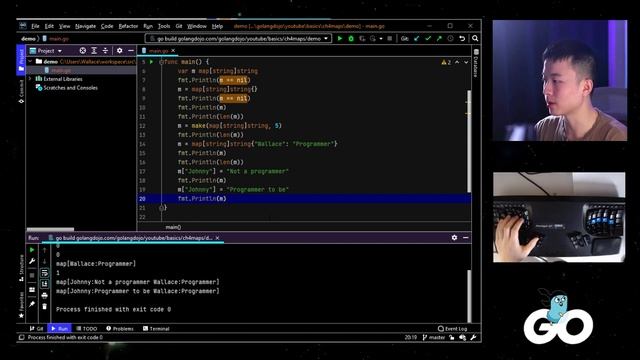640x360 pixels.
Task: Open the Refactor menu
Action: tap(128, 26)
